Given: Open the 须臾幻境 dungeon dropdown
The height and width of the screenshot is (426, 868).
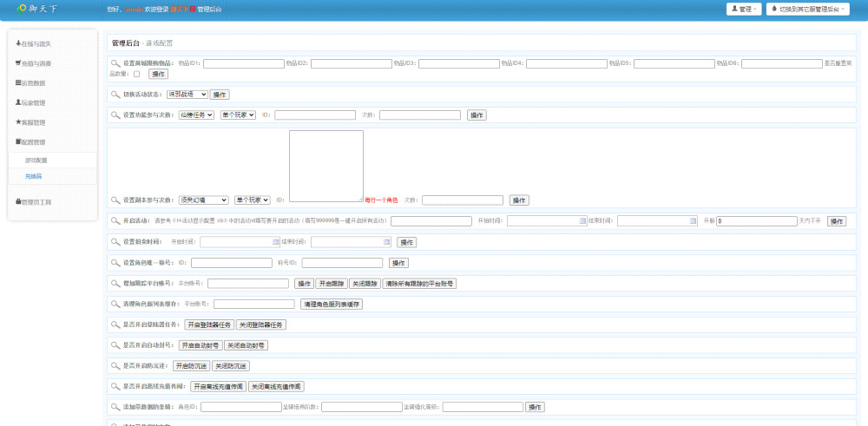Looking at the screenshot, I should (203, 200).
